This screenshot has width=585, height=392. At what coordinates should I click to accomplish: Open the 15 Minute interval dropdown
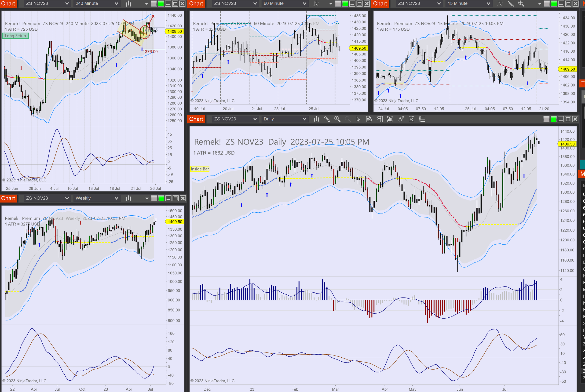[469, 4]
